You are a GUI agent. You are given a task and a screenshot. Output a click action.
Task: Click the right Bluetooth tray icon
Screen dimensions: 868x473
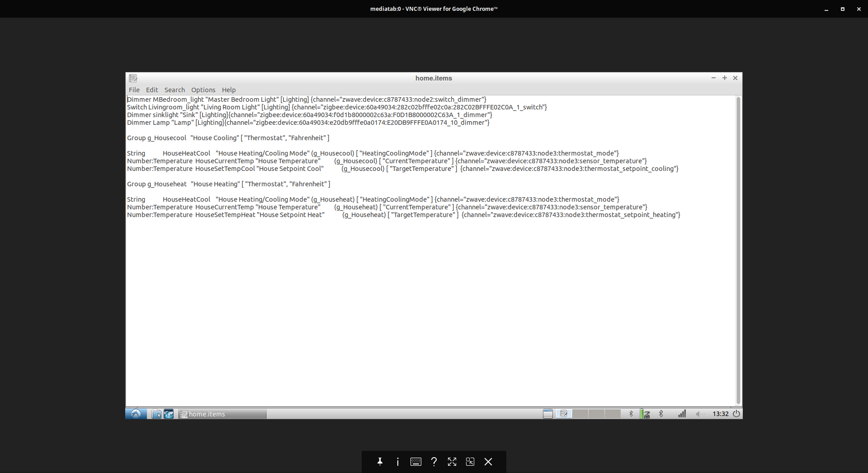pyautogui.click(x=661, y=414)
